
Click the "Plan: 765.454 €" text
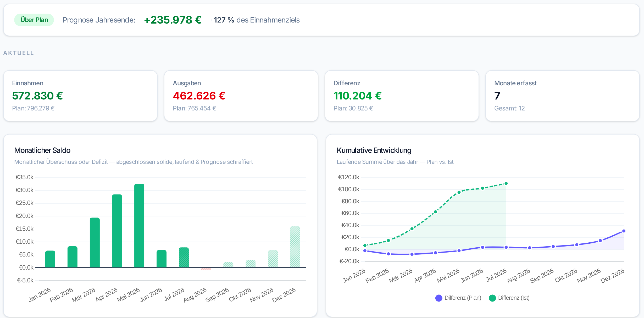(195, 108)
